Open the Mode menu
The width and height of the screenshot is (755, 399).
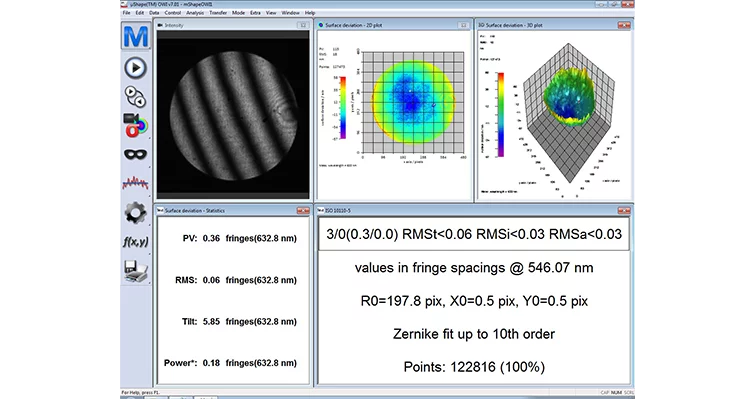click(x=238, y=13)
